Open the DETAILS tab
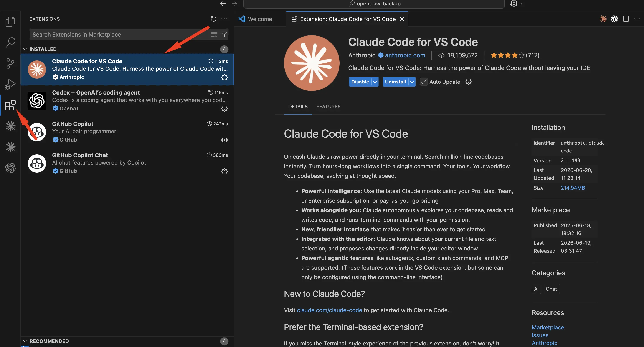The width and height of the screenshot is (644, 347). click(x=298, y=107)
